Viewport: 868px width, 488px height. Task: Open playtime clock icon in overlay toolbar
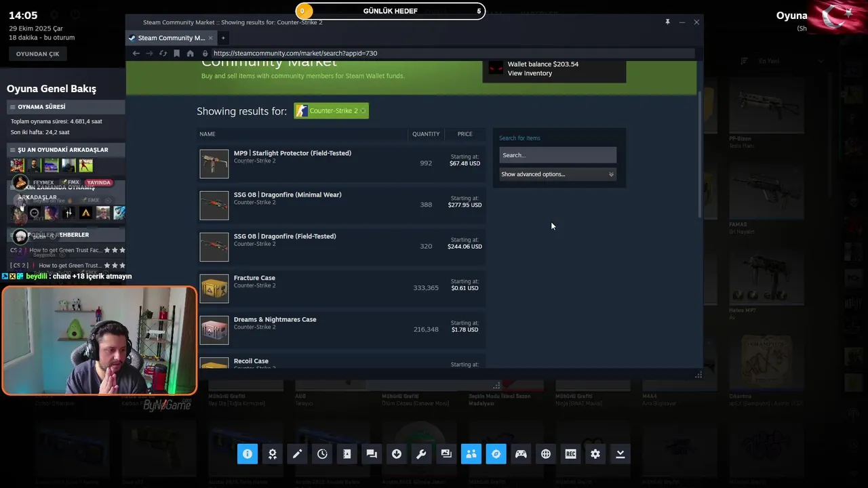coord(322,454)
